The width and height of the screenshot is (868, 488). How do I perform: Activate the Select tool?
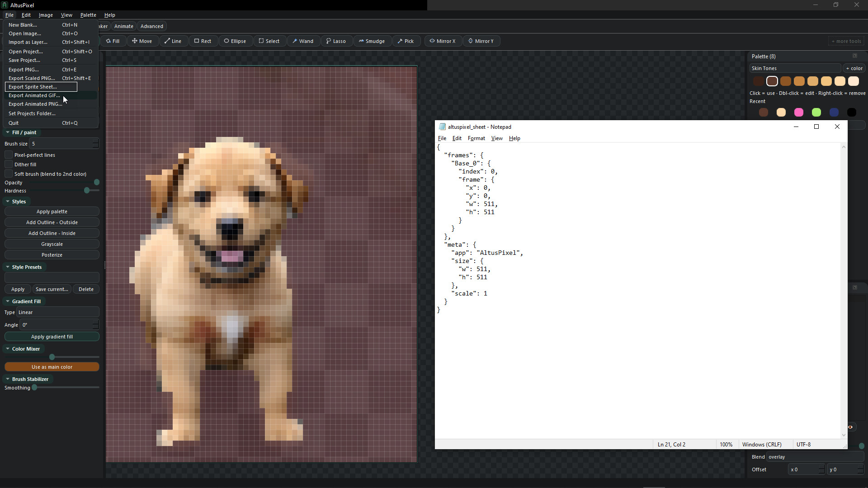[269, 41]
